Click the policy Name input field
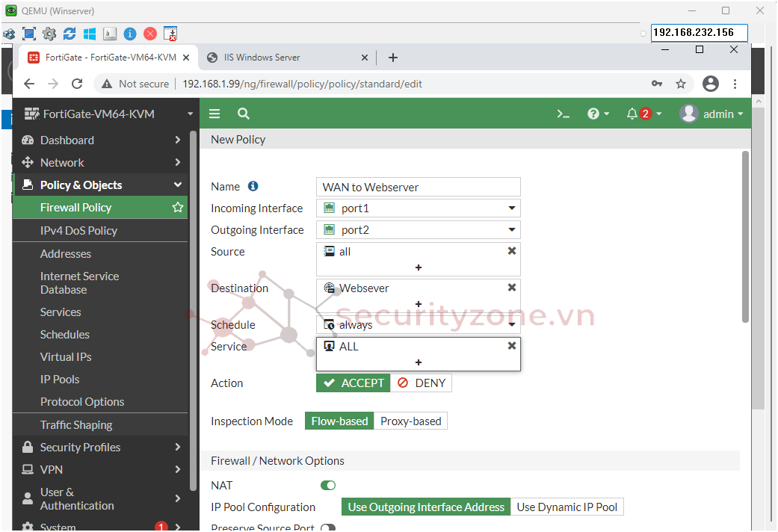Viewport: 778px width, 532px height. 418,187
